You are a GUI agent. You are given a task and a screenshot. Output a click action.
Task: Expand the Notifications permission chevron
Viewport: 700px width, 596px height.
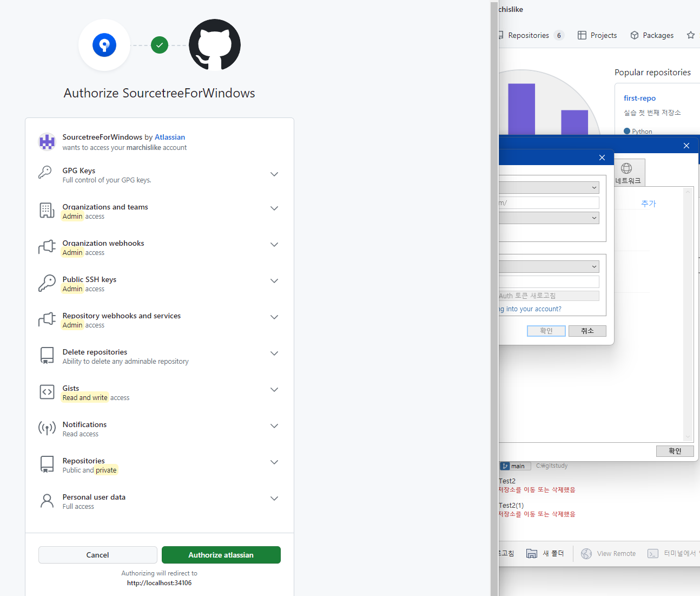[x=274, y=426]
